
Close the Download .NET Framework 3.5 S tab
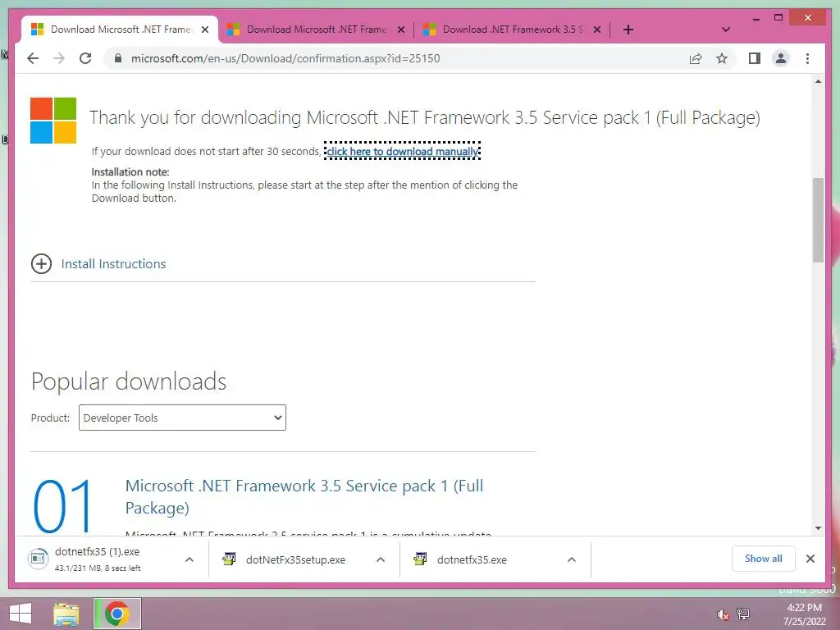597,30
